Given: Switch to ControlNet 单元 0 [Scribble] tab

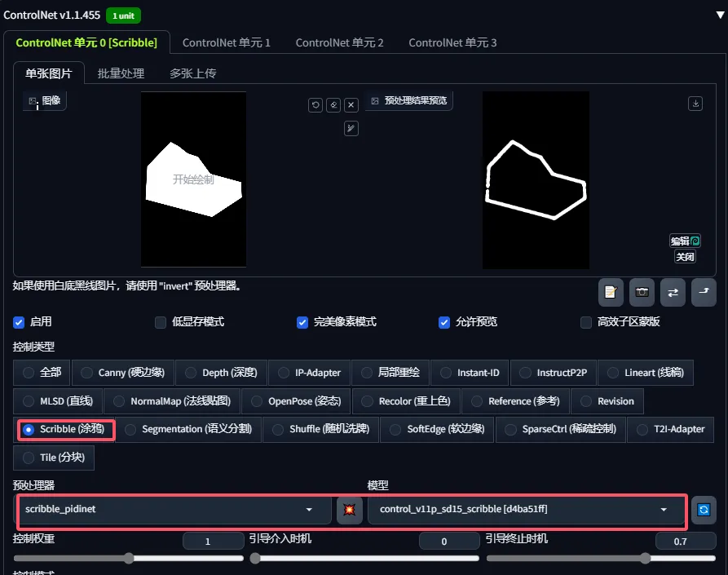Looking at the screenshot, I should pyautogui.click(x=86, y=42).
